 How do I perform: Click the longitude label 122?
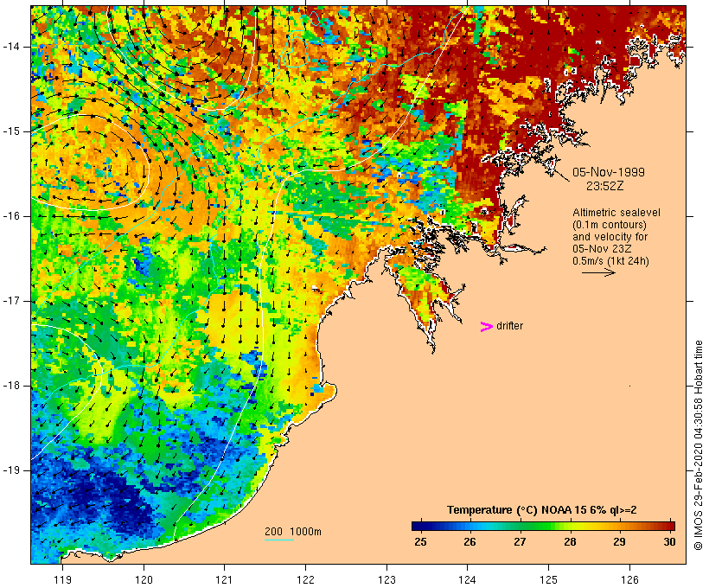pyautogui.click(x=306, y=579)
